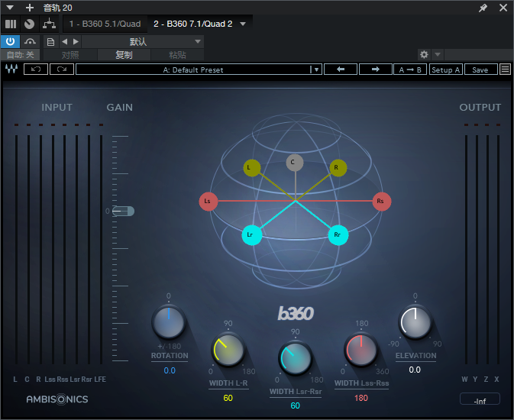The width and height of the screenshot is (514, 420).
Task: Load the next preset with right arrow
Action: pos(375,69)
